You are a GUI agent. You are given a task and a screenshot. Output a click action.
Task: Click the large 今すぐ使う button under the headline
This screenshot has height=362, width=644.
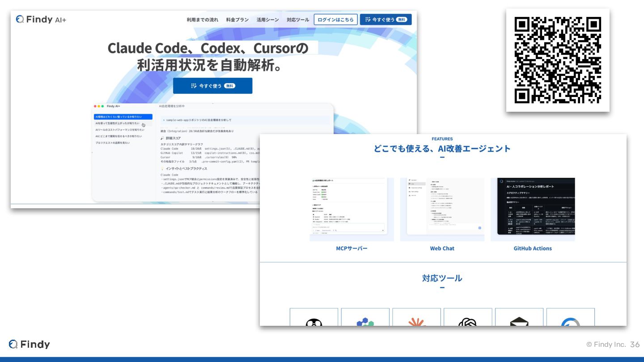[212, 86]
